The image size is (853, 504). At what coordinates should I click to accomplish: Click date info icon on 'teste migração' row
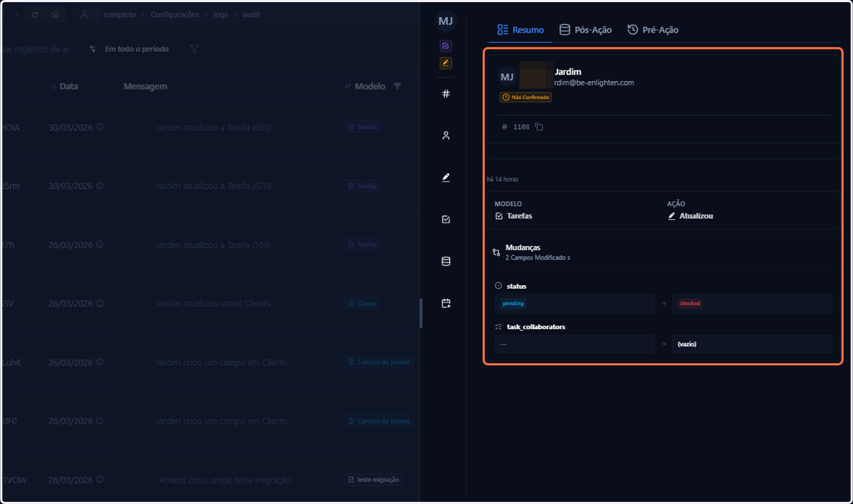coord(100,480)
